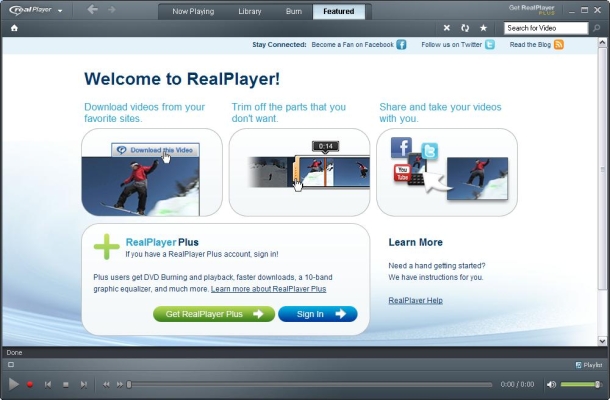This screenshot has height=400, width=610.
Task: Skip to next track
Action: [x=84, y=384]
